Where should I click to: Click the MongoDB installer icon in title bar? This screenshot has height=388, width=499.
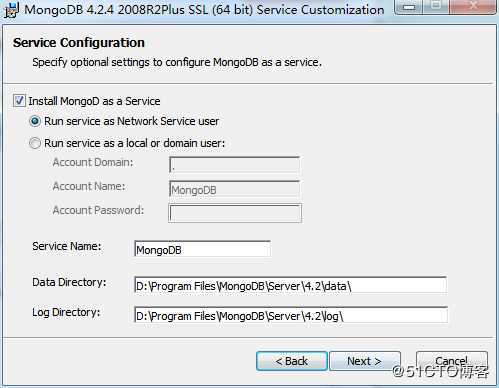[x=11, y=9]
